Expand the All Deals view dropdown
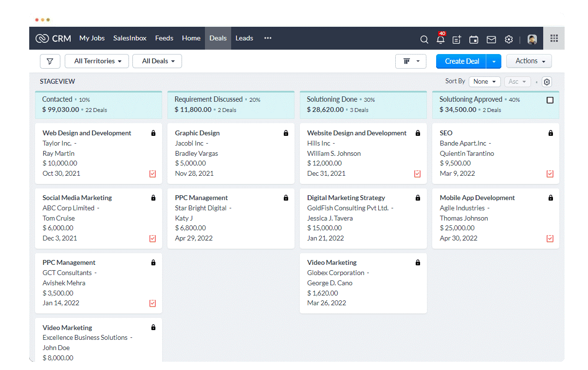 157,61
